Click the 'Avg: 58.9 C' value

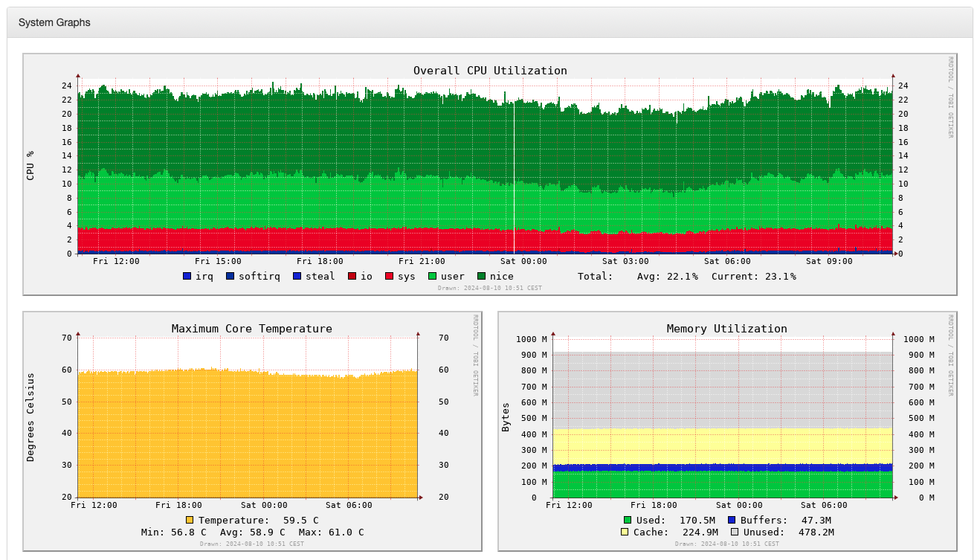click(252, 532)
